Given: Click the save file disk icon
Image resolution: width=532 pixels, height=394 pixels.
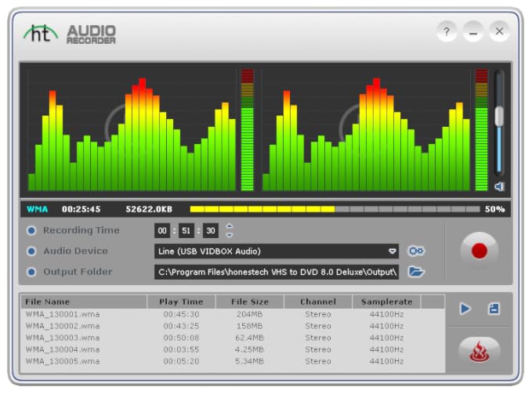Looking at the screenshot, I should (x=494, y=309).
